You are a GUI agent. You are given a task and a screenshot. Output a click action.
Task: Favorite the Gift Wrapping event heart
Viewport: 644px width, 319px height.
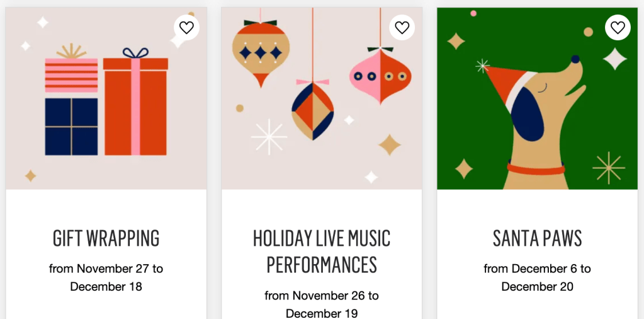pos(186,28)
